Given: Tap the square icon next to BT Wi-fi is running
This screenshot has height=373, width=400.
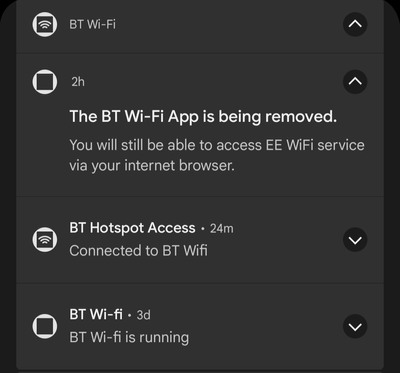Looking at the screenshot, I should [45, 326].
